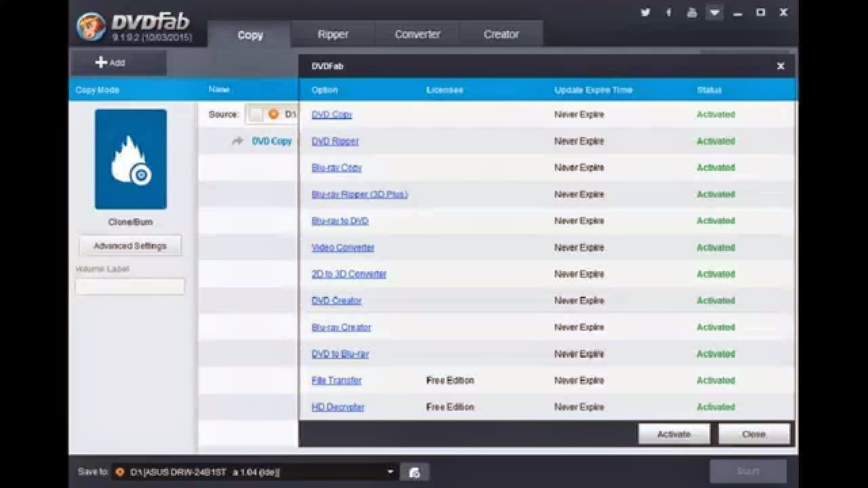Viewport: 868px width, 488px height.
Task: Click the source disc icon
Action: [273, 115]
